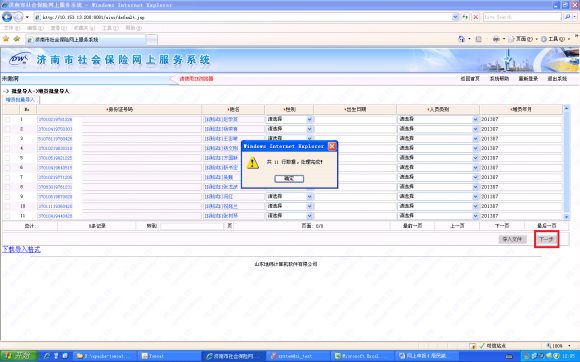Select the 增员批量导入 tab

tap(20, 100)
